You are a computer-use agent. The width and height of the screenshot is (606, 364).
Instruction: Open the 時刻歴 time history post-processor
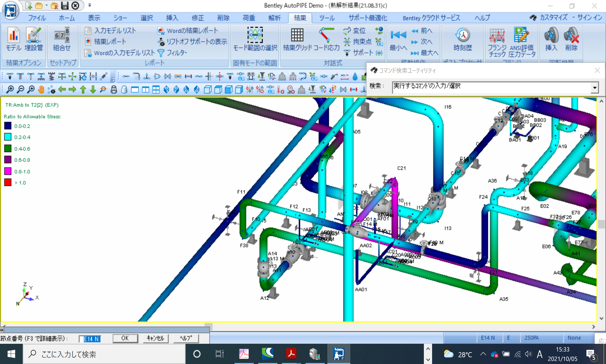click(x=463, y=39)
